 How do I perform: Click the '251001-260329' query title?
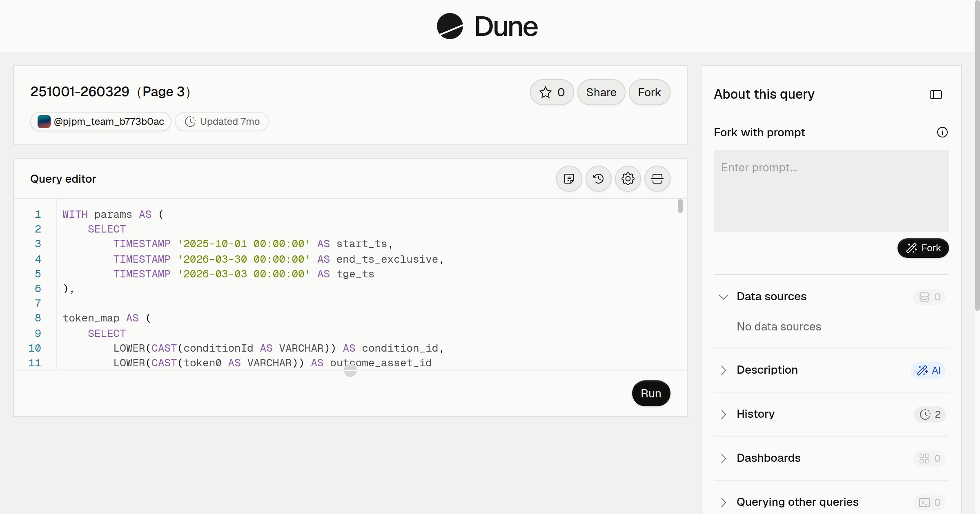pyautogui.click(x=80, y=92)
